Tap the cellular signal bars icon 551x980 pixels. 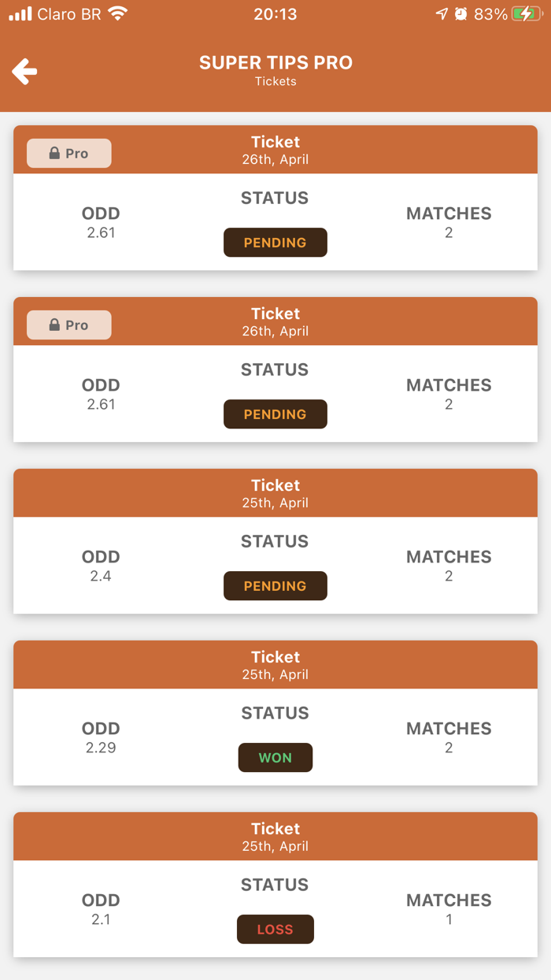coord(19,13)
